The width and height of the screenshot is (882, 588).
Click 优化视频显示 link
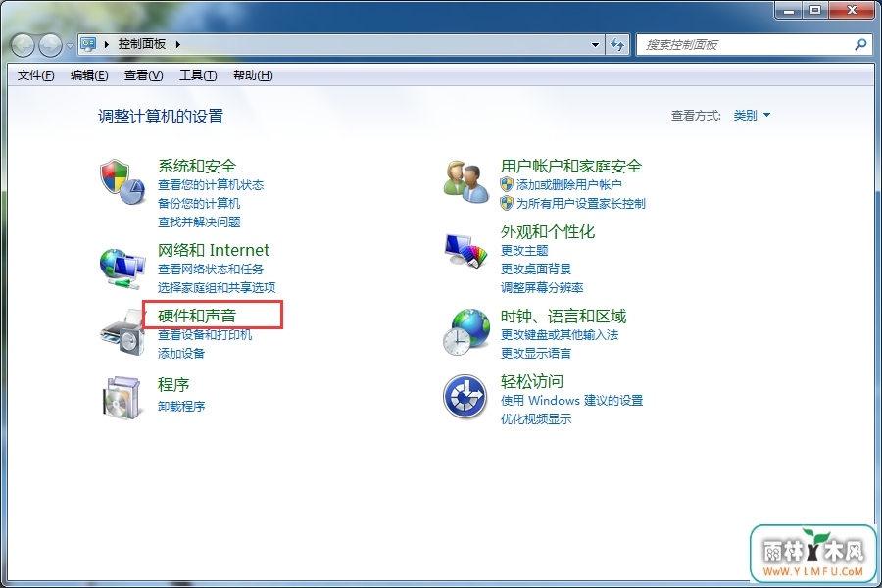pos(536,418)
